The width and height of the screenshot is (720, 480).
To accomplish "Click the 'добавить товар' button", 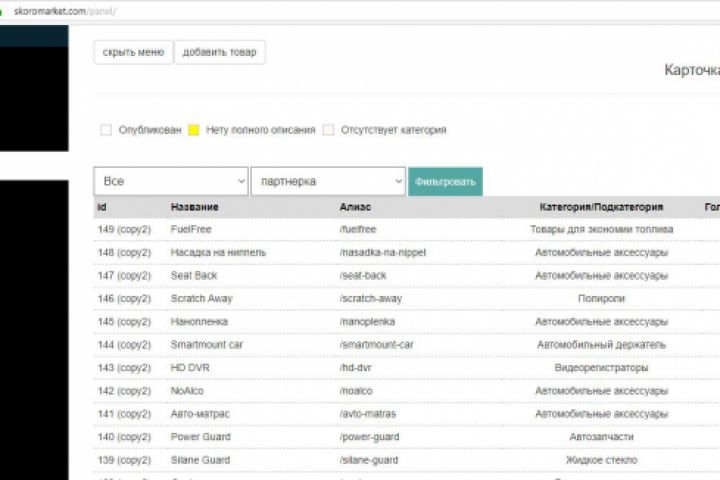I will (x=219, y=52).
